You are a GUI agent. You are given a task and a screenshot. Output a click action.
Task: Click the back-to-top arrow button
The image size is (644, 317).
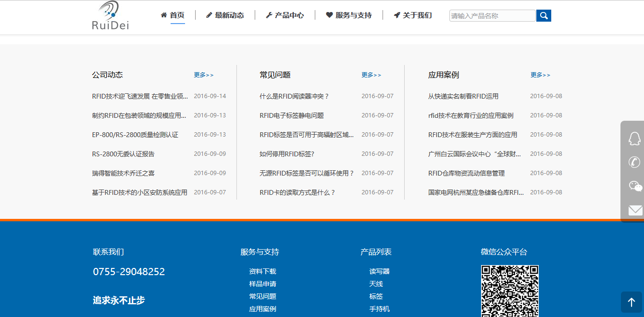pyautogui.click(x=632, y=302)
